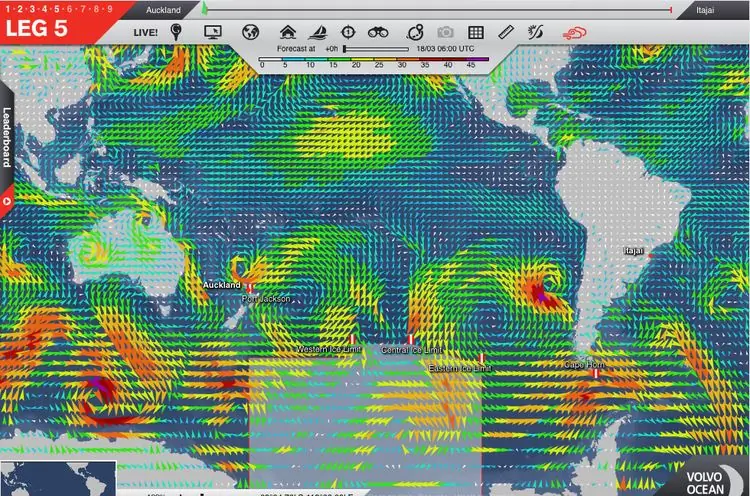Click the Itajai marker on the map
The width and height of the screenshot is (750, 496).
(x=650, y=256)
